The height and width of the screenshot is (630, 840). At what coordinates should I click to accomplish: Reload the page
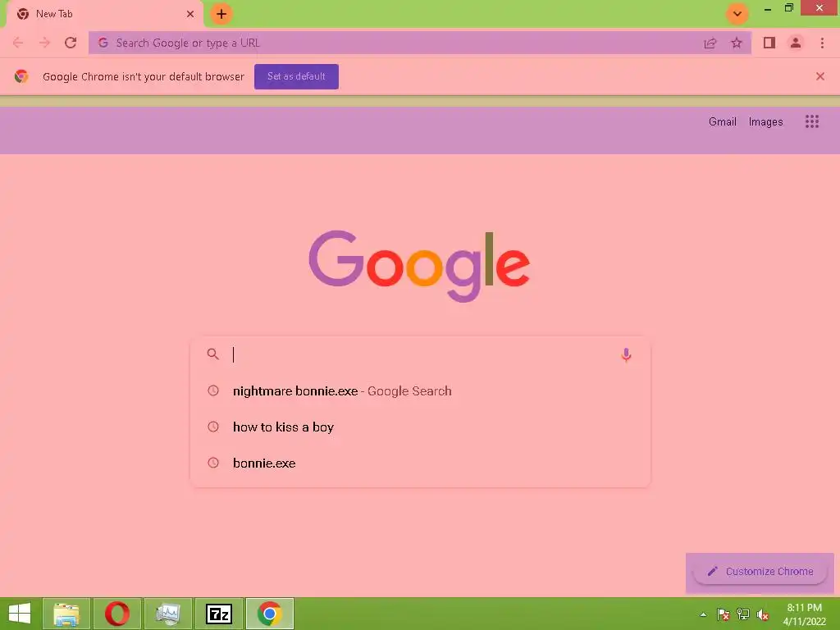[x=71, y=43]
